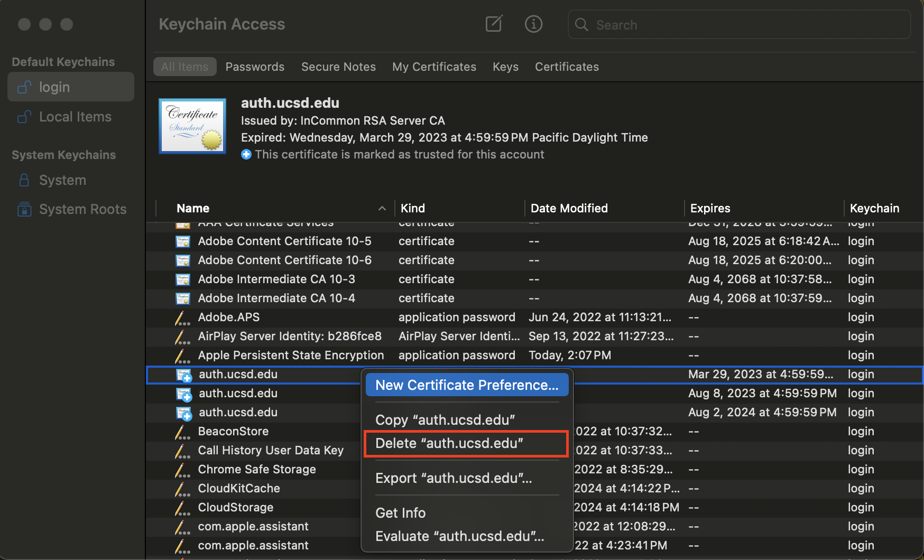The image size is (924, 560).
Task: Click the certificate icon beside Adobe Intermediate CA 10-3
Action: tap(182, 279)
